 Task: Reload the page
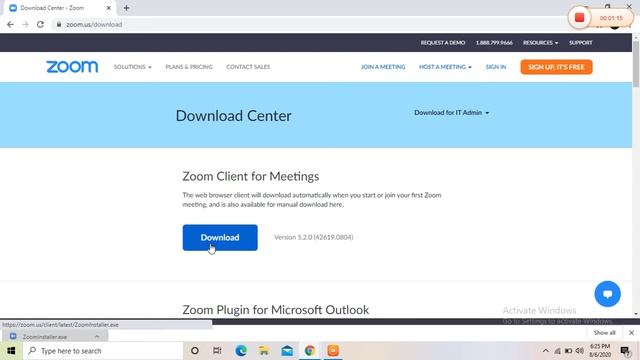(40, 24)
